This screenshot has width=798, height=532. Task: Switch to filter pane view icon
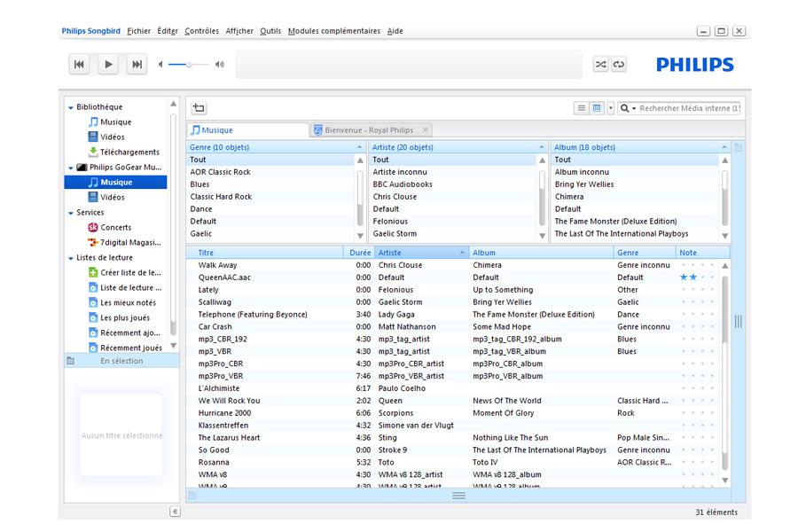pos(597,108)
